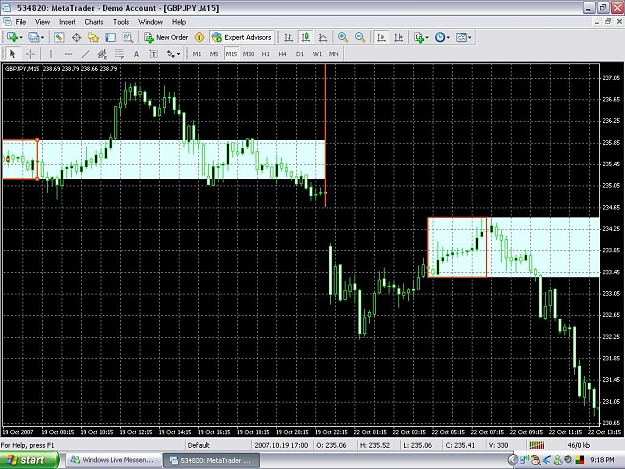
Task: Click the system tray clock 9:18 PM
Action: pos(602,460)
